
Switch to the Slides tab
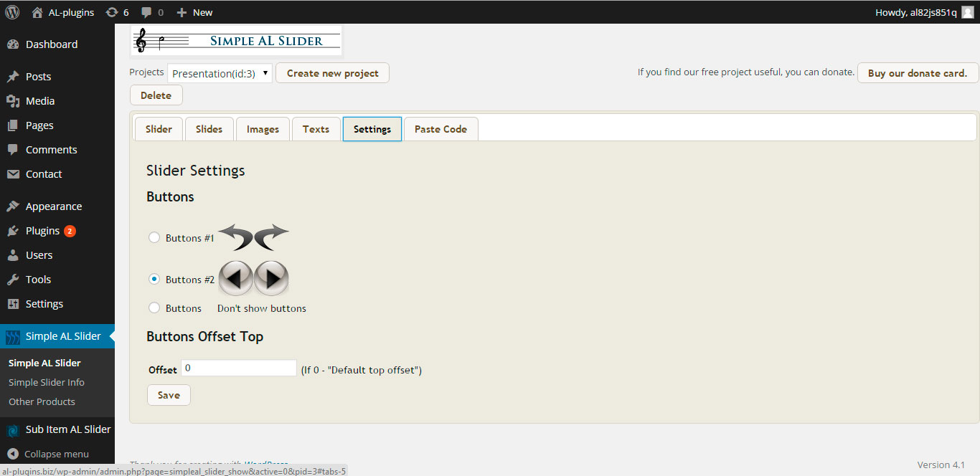[x=209, y=129]
